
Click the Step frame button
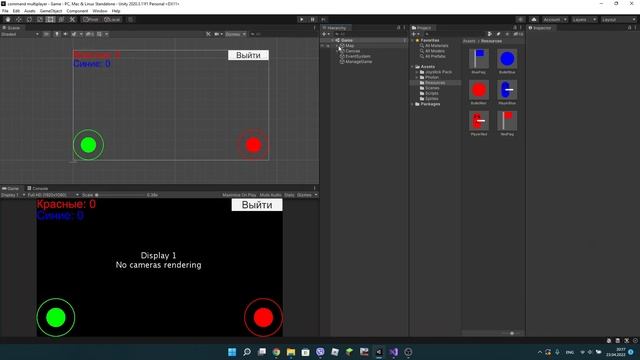tap(323, 20)
